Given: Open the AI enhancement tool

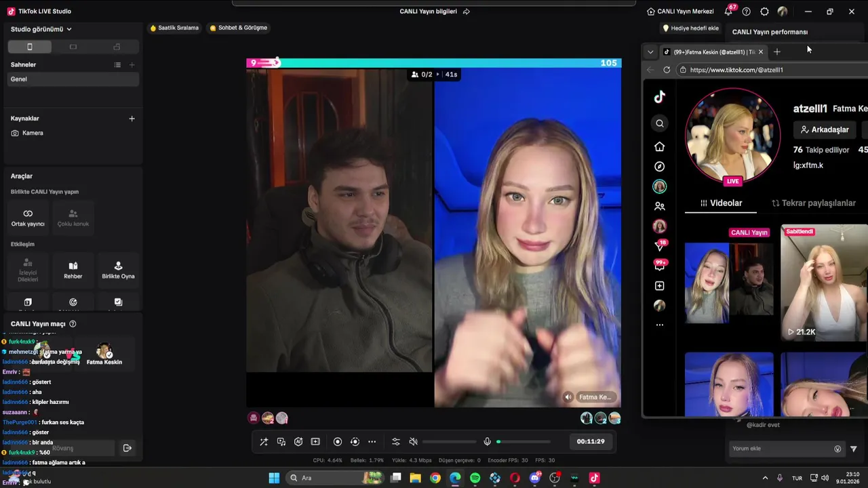Looking at the screenshot, I should [298, 442].
